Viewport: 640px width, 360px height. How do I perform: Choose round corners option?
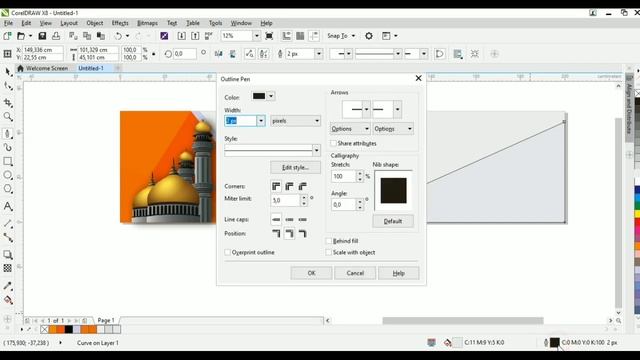point(289,187)
